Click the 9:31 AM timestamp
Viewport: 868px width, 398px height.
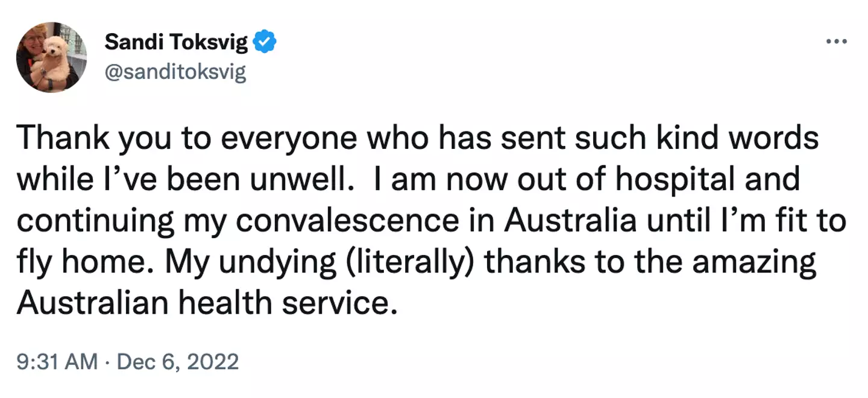pyautogui.click(x=57, y=362)
